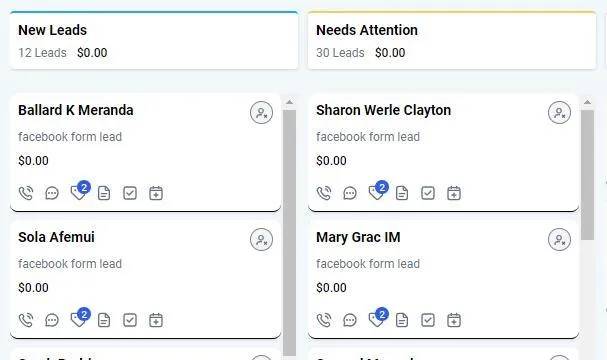Call Mary Grac IM using phone icon

coord(324,320)
